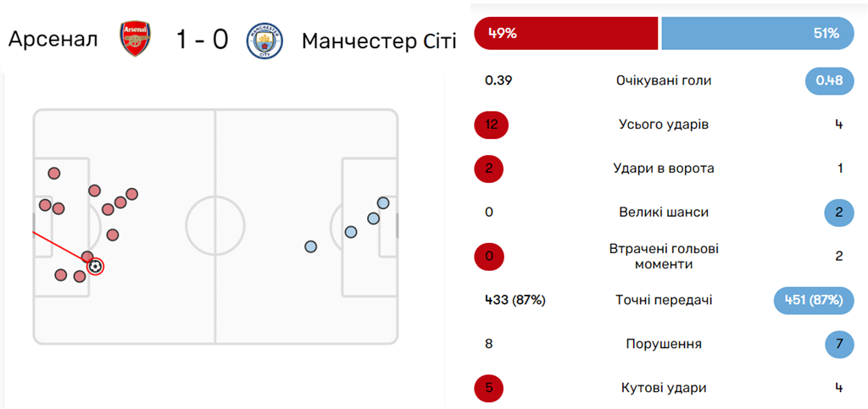Click the blue shot marker closest to the right goal
The image size is (868, 409).
point(383,203)
